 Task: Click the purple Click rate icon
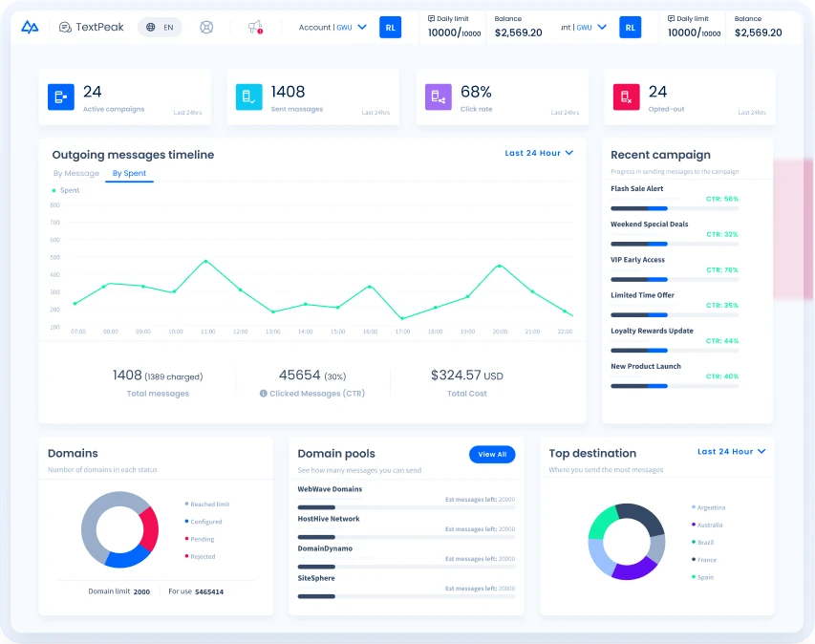[x=438, y=97]
